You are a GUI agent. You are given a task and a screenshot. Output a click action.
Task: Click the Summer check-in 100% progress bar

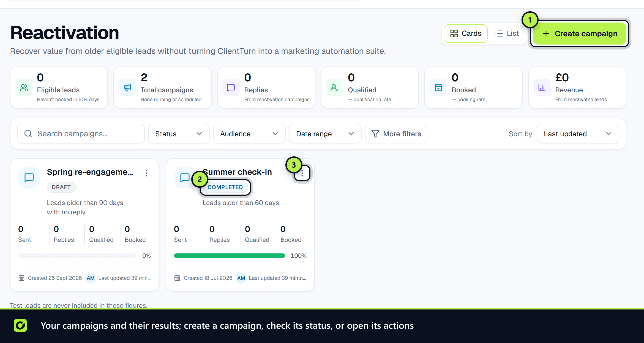click(230, 256)
